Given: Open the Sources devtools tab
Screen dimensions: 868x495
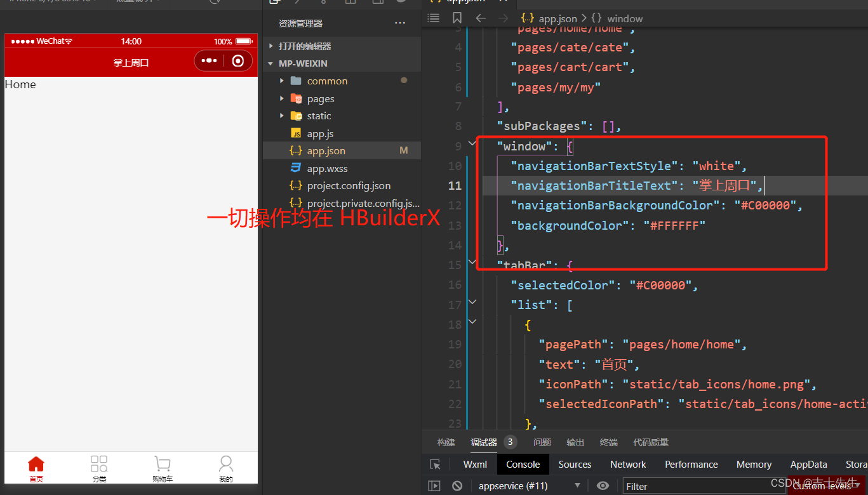Looking at the screenshot, I should pos(575,465).
